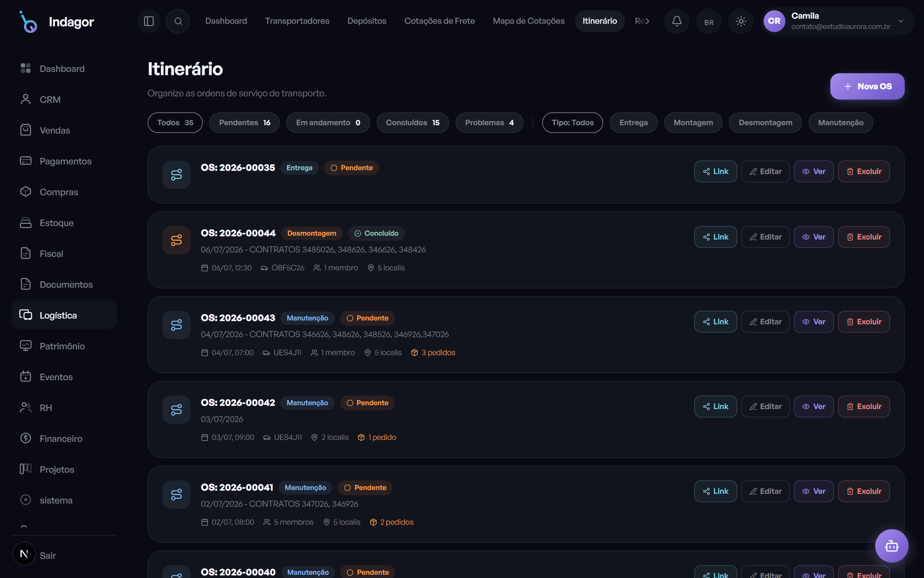The height and width of the screenshot is (578, 924).
Task: Open sistema in the sidebar
Action: pyautogui.click(x=64, y=500)
